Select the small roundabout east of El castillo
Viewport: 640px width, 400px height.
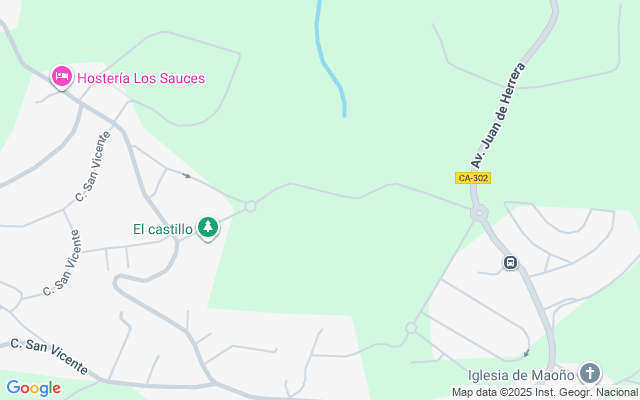pos(251,207)
